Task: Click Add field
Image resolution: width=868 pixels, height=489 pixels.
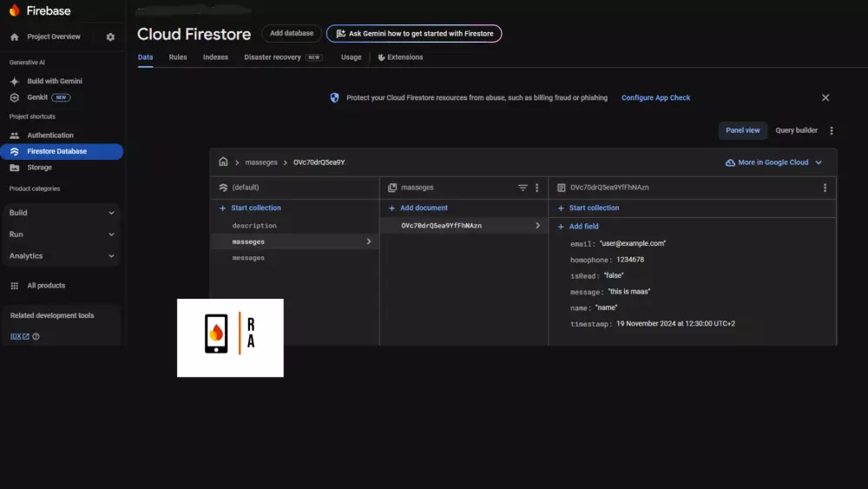Action: (x=578, y=227)
